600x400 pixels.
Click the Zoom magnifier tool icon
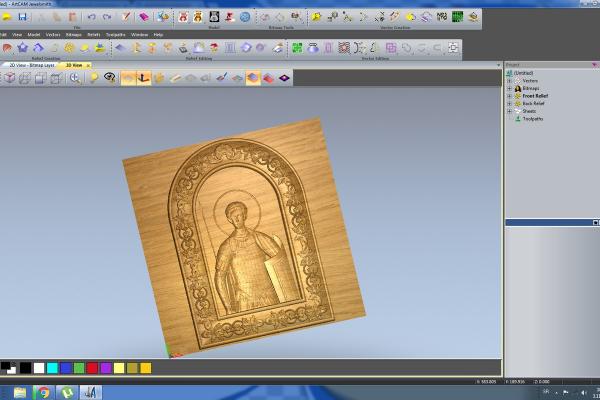75,78
